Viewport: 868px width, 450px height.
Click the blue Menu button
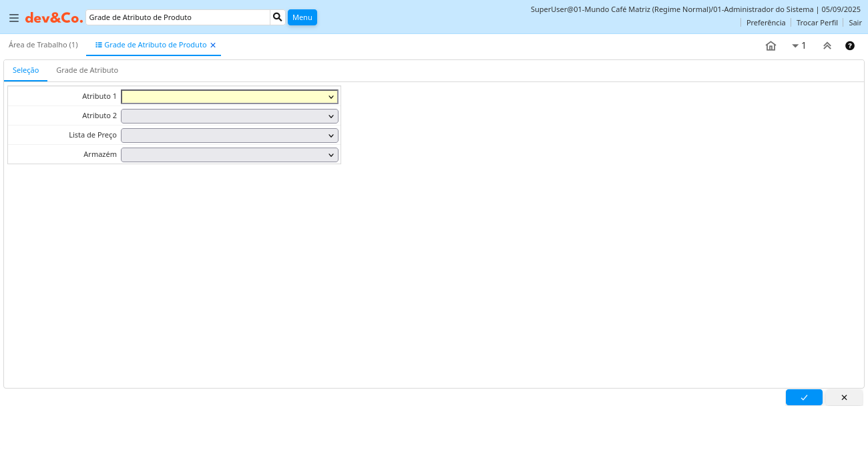click(302, 17)
